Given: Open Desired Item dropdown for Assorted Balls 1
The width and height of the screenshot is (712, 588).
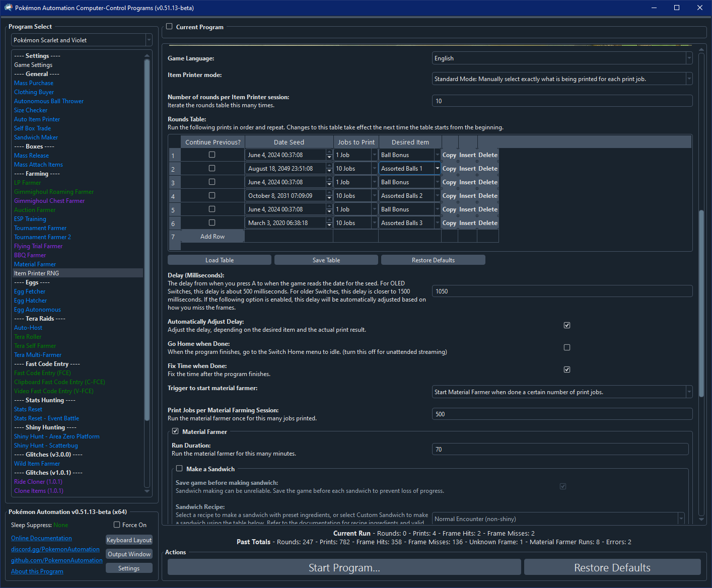Looking at the screenshot, I should [437, 169].
